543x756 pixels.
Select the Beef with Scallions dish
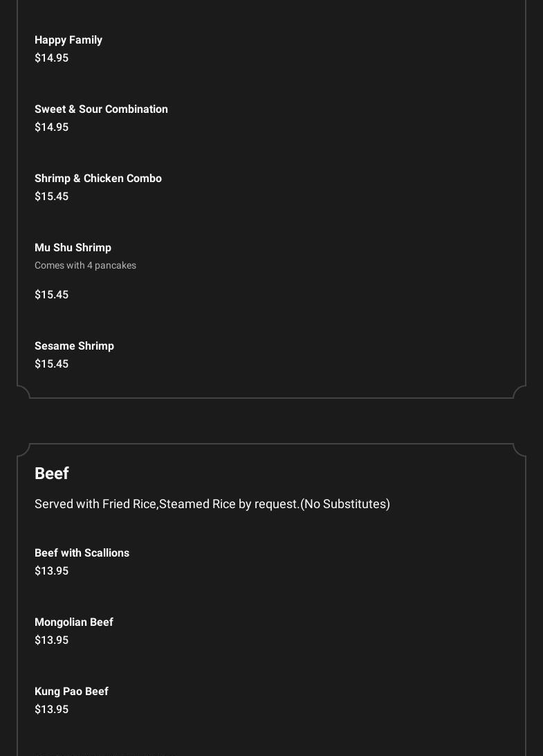coord(82,553)
